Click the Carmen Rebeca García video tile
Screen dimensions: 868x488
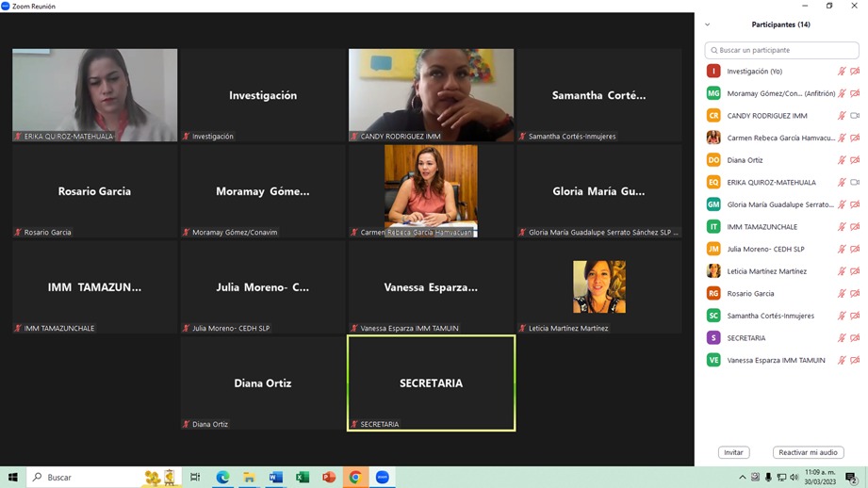click(x=431, y=190)
